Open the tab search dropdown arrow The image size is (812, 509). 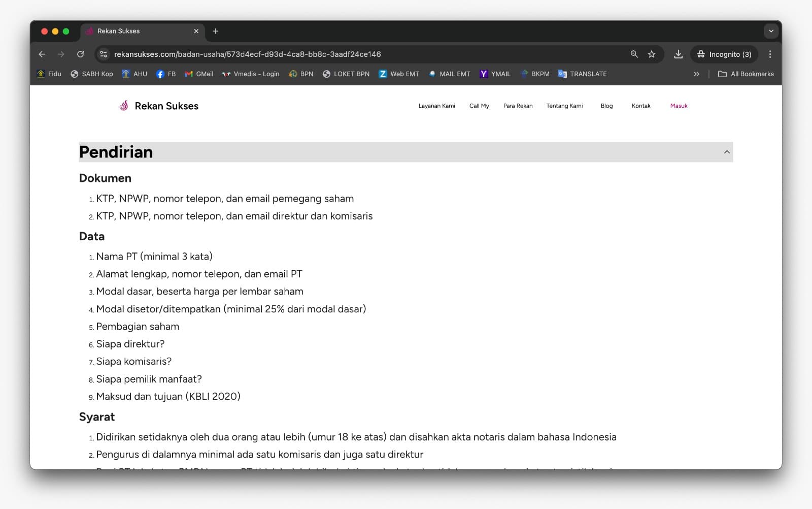pyautogui.click(x=771, y=31)
